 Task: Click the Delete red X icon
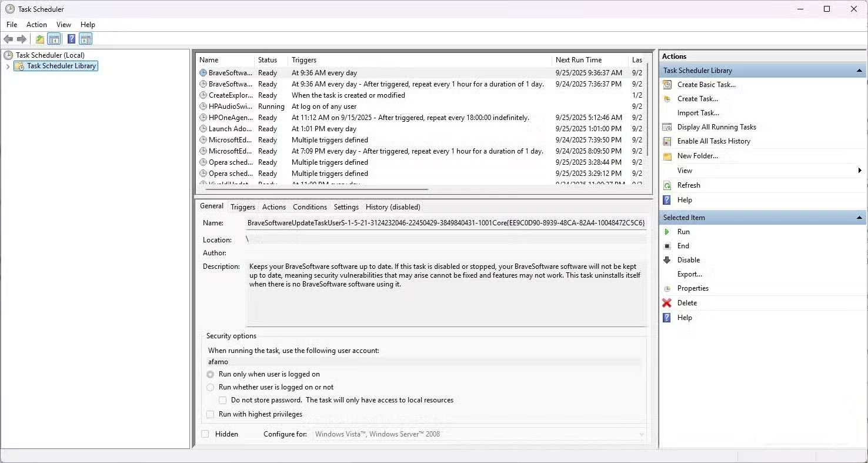667,302
